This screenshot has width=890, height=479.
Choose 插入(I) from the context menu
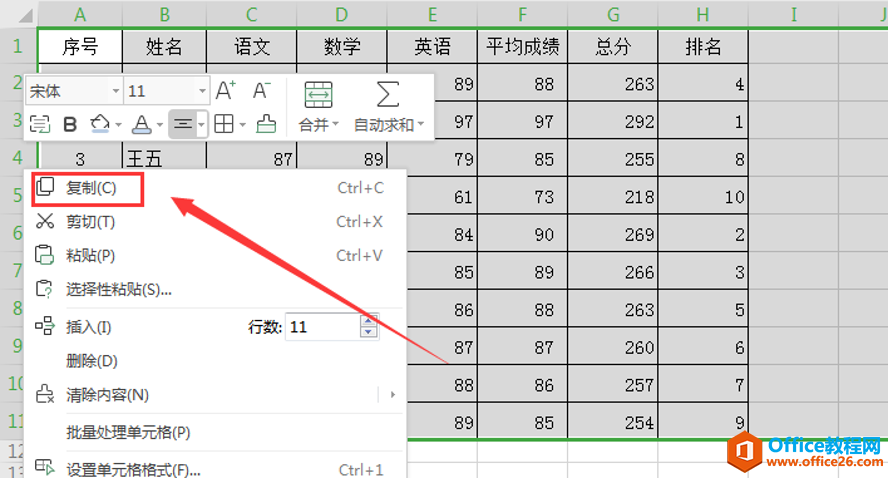(88, 327)
